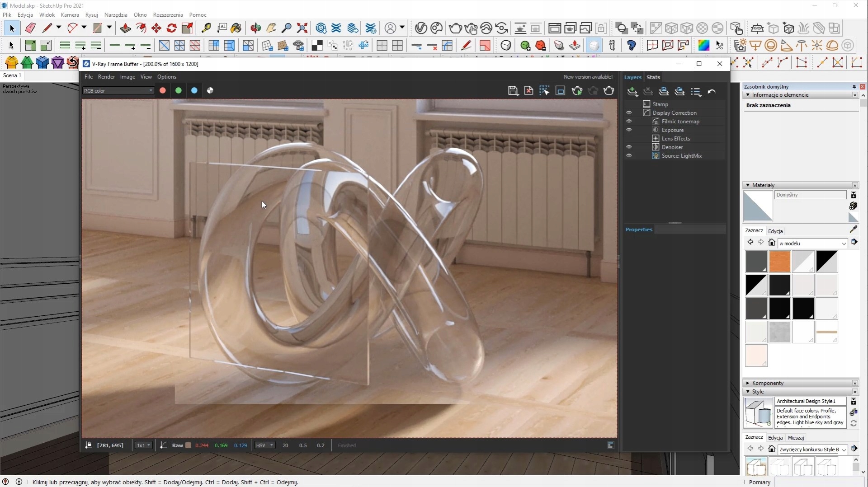
Task: Open the RGB color channel dropdown
Action: [x=118, y=91]
